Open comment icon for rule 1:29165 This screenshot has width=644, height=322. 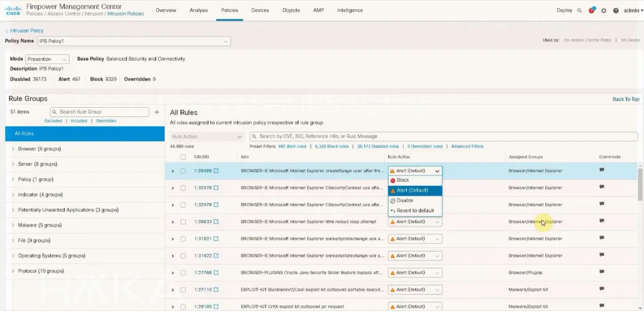point(602,306)
